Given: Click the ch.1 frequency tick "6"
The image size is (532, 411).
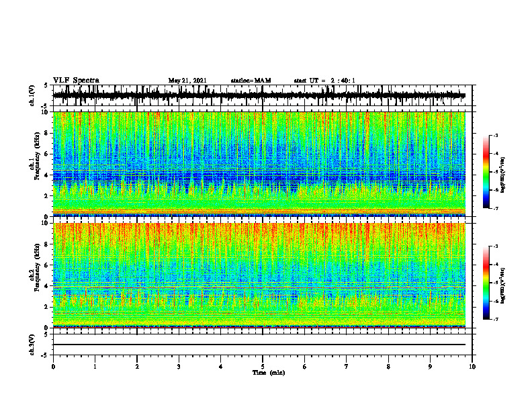Looking at the screenshot, I should tap(47, 154).
